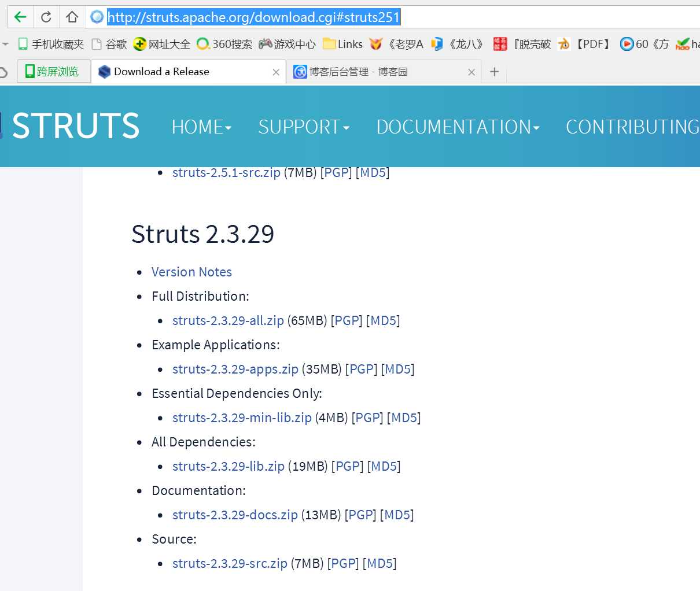Open the 手机收藏夹 bookmark

[51, 44]
